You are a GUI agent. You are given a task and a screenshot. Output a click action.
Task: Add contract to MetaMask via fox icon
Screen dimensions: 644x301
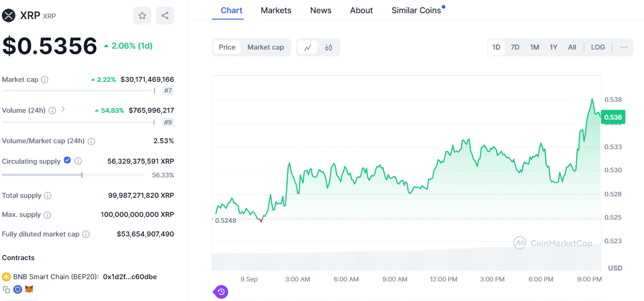pyautogui.click(x=29, y=289)
